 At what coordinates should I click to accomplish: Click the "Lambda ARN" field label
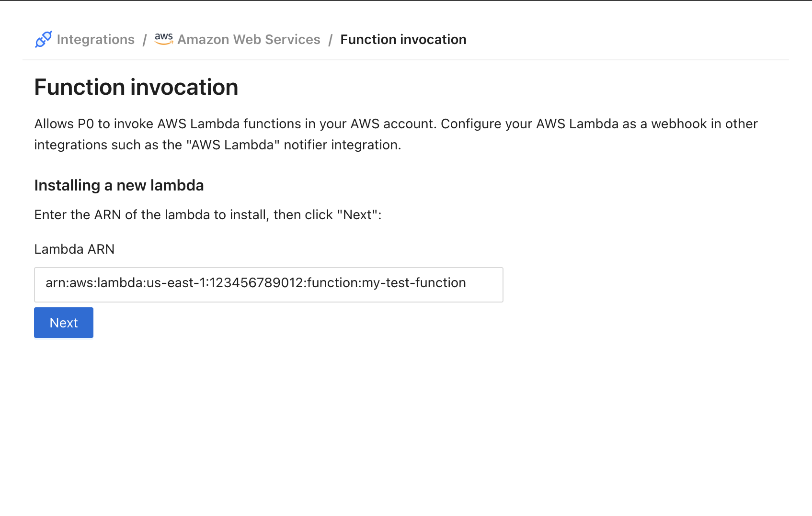[x=74, y=249]
